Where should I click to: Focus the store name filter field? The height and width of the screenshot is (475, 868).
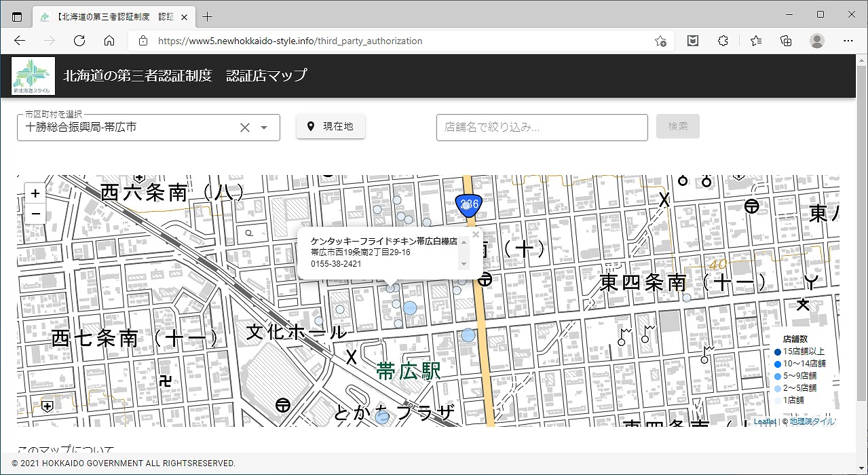[x=542, y=127]
